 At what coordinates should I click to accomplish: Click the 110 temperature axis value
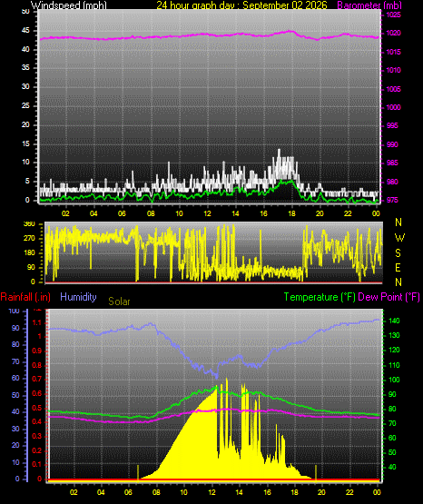coord(394,365)
